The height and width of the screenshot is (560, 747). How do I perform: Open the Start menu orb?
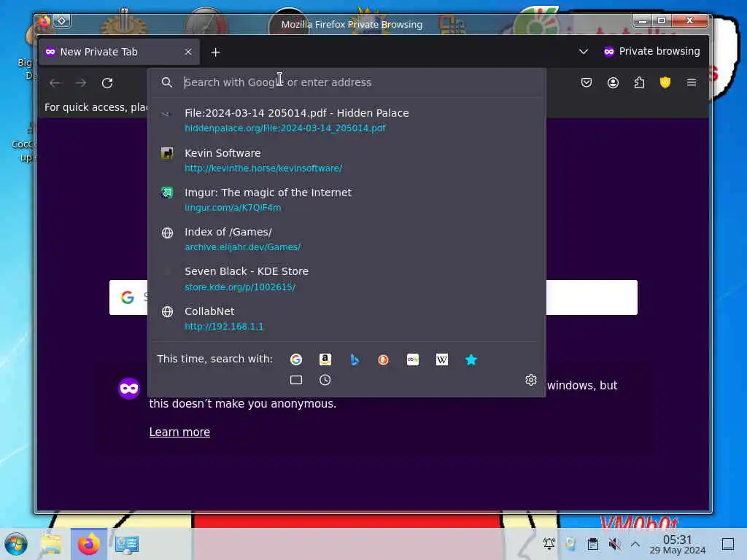pyautogui.click(x=16, y=544)
